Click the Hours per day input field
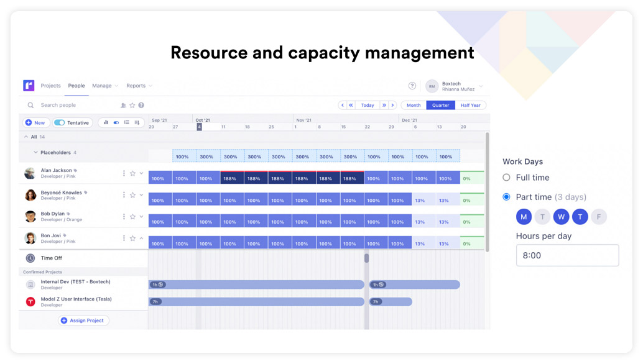This screenshot has height=364, width=643. (567, 255)
